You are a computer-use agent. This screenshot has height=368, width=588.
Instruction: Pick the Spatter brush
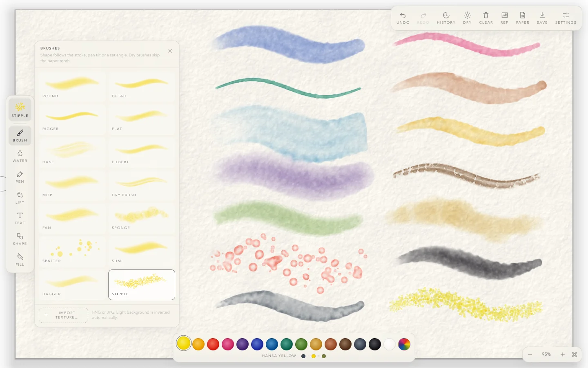pos(72,251)
